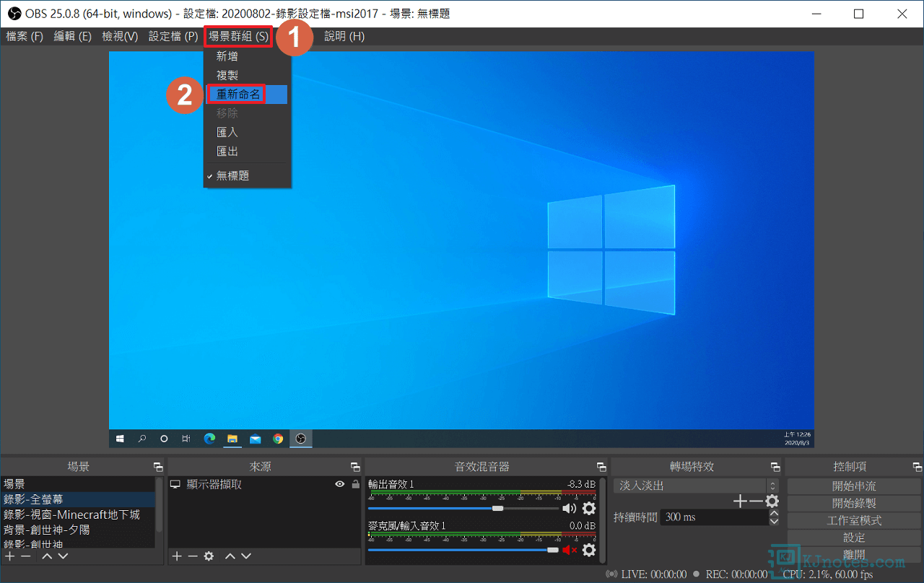Increase 持續時間 with the up arrow
The height and width of the screenshot is (583, 924).
pyautogui.click(x=775, y=513)
